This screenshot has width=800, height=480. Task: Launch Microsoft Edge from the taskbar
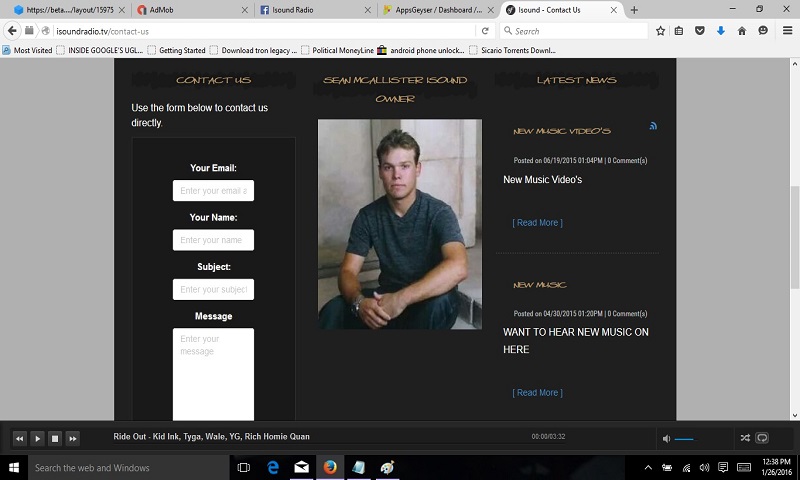[273, 468]
